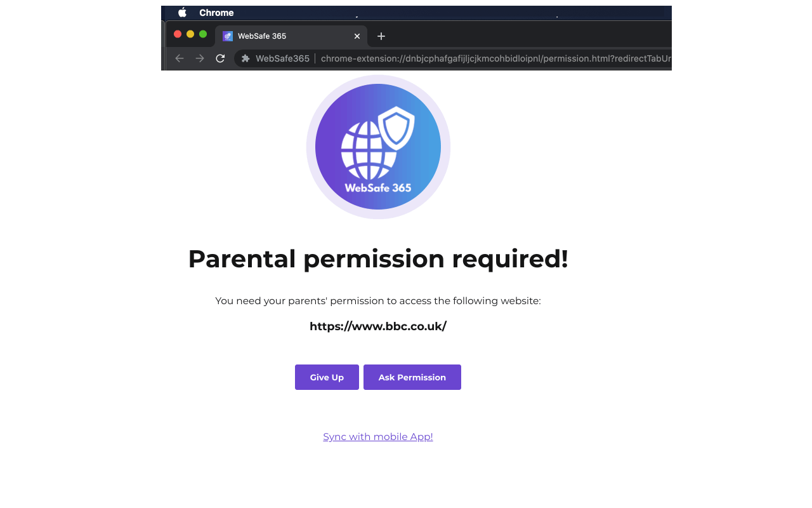Reload the current page

pyautogui.click(x=220, y=58)
